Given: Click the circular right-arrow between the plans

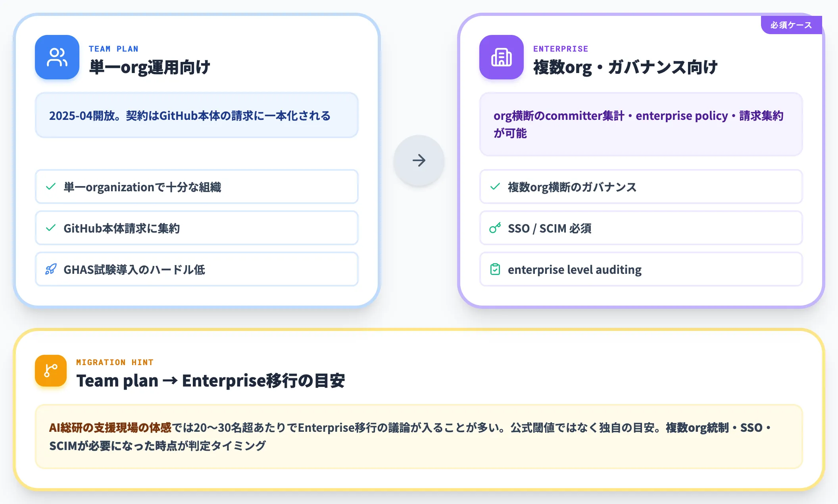Looking at the screenshot, I should point(419,160).
